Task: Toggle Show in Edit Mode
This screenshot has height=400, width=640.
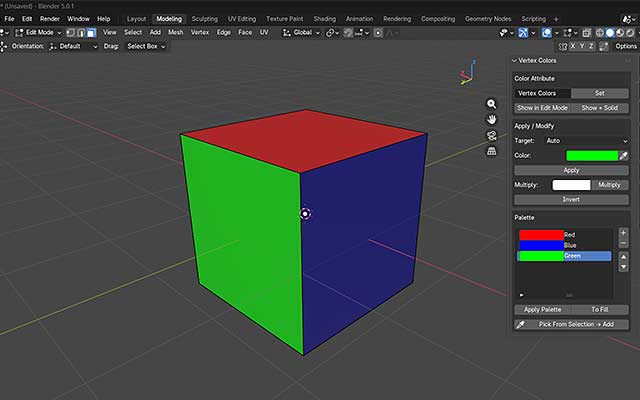Action: pos(542,108)
